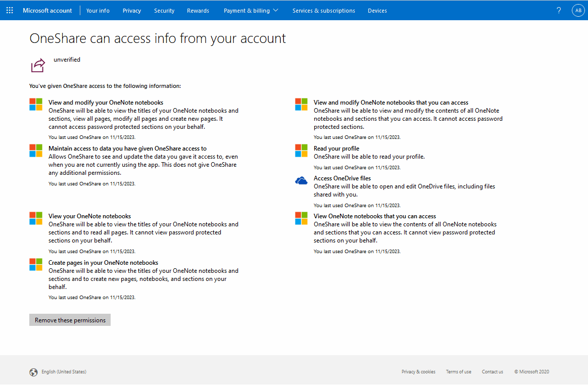Click Remove these permissions button
Image resolution: width=588 pixels, height=386 pixels.
(x=70, y=320)
